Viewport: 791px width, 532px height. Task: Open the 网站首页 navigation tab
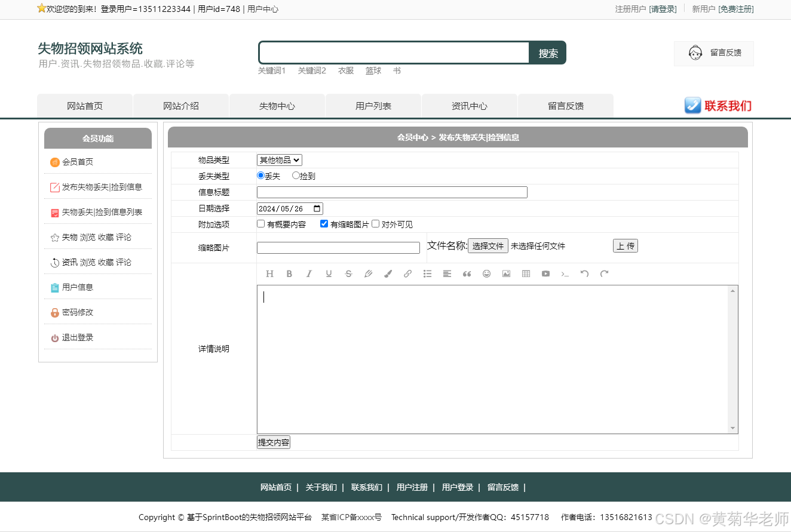(85, 106)
